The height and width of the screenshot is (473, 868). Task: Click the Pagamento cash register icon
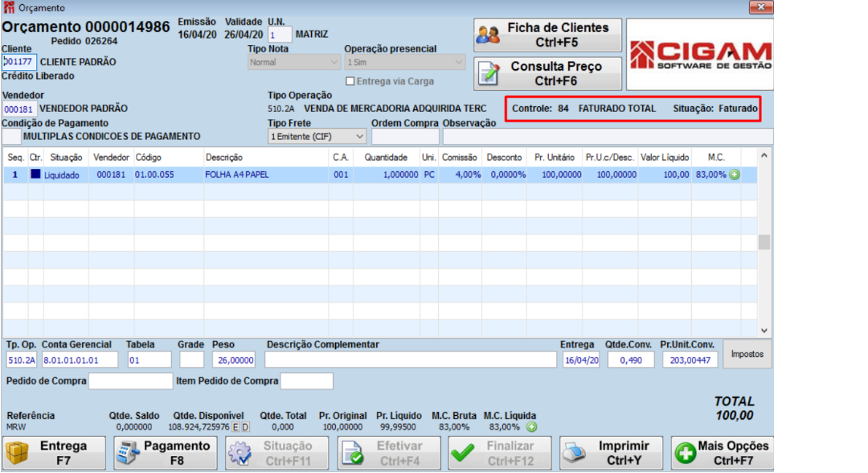(x=128, y=453)
